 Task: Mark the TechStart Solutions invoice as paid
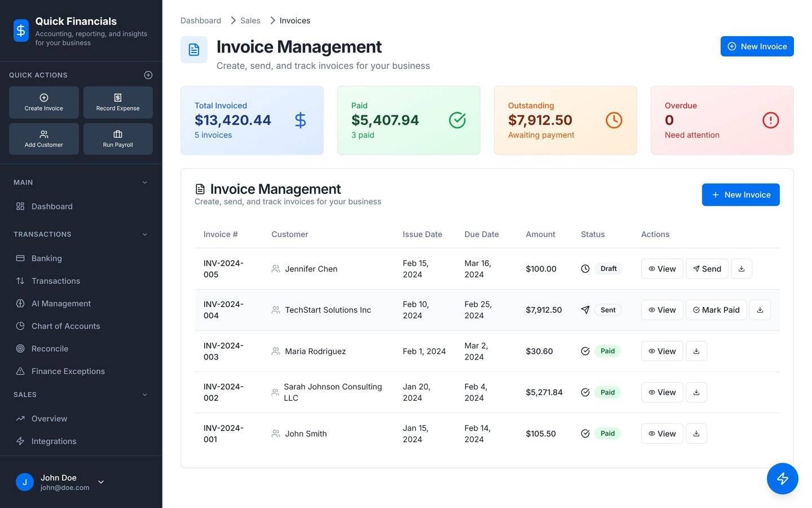click(x=716, y=310)
